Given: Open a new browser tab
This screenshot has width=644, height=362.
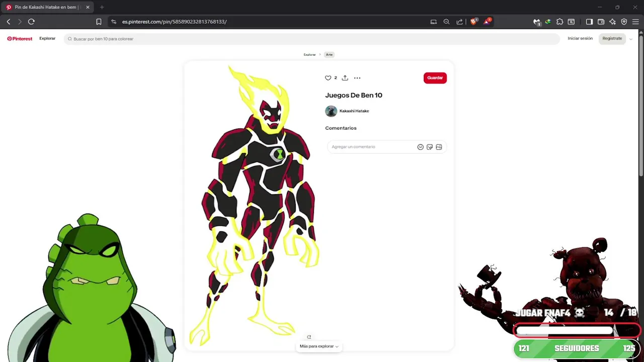Looking at the screenshot, I should pos(102,7).
